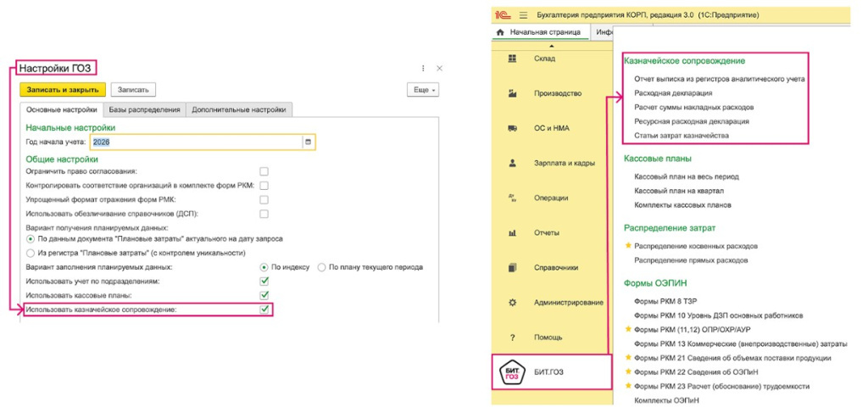Viewport: 868px width, 413px height.
Task: Open the Еще dropdown menu
Action: click(422, 90)
